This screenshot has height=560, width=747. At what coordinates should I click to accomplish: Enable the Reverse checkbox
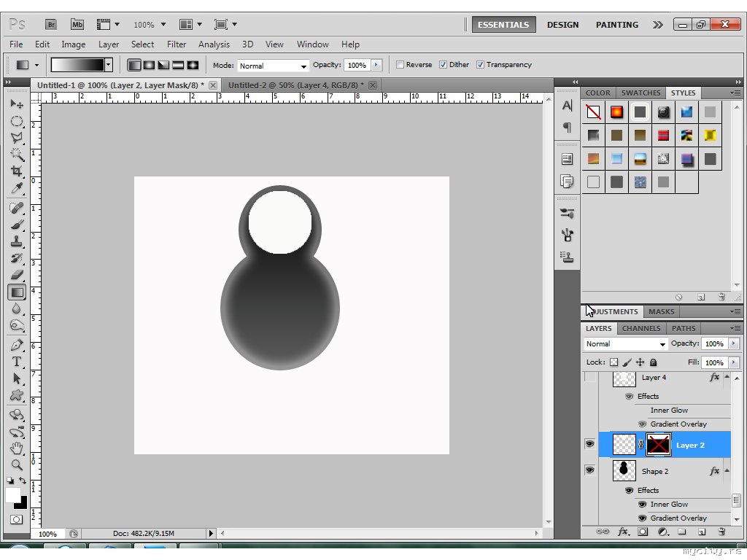click(400, 65)
